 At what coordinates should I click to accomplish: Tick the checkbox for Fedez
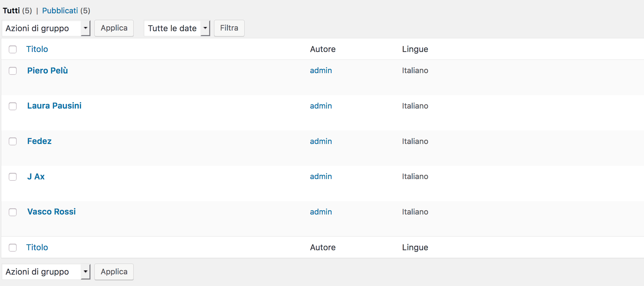point(13,141)
